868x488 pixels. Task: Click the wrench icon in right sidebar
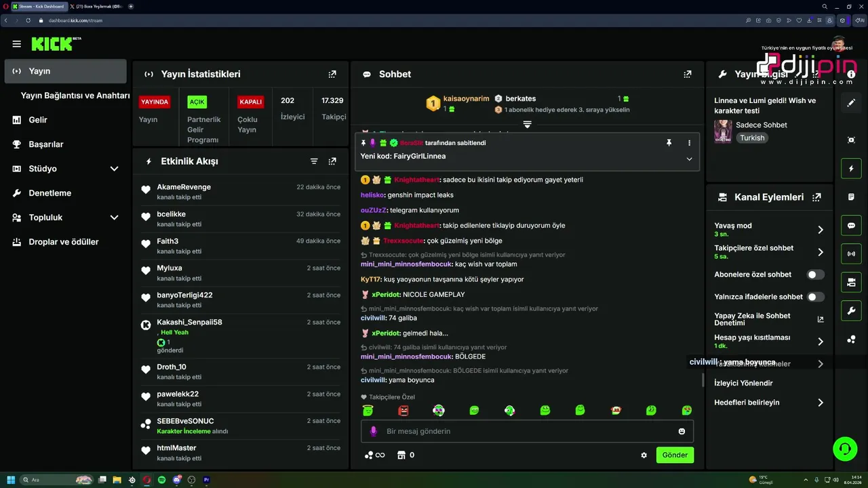851,311
